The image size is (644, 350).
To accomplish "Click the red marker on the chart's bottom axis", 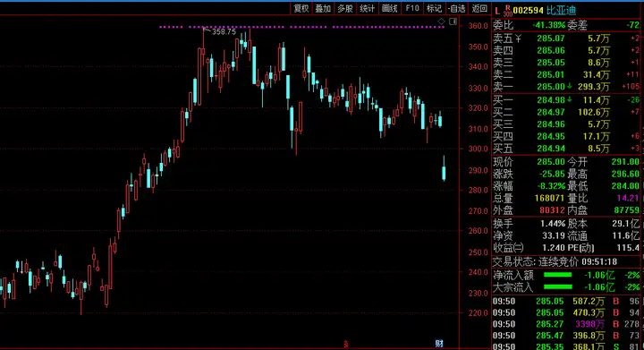I will point(346,345).
